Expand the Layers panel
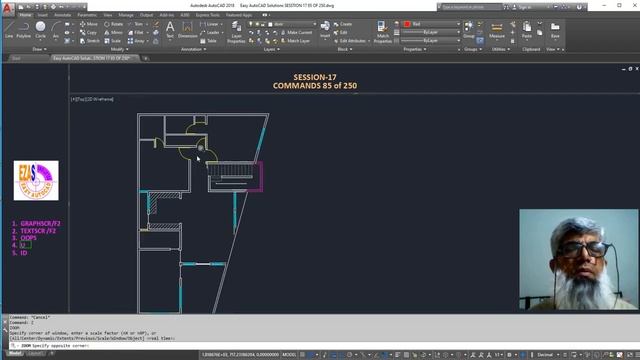The image size is (640, 360). click(271, 49)
